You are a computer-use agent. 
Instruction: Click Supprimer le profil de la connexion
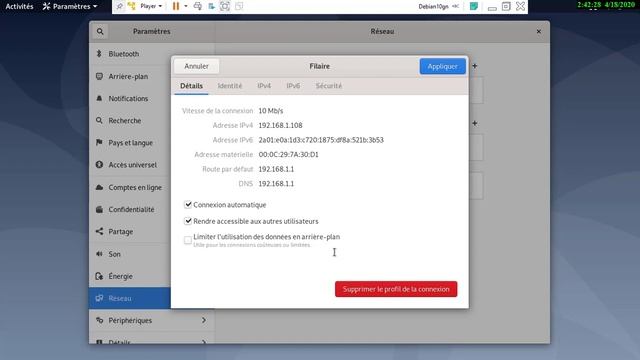click(x=396, y=289)
